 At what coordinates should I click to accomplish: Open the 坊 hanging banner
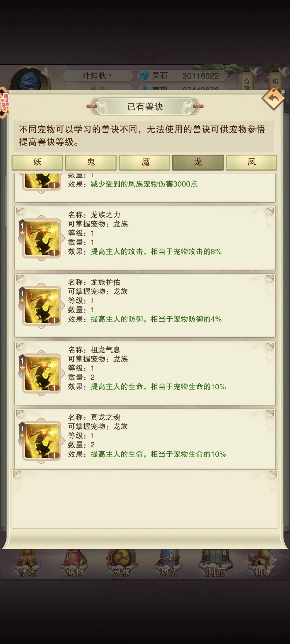(275, 81)
